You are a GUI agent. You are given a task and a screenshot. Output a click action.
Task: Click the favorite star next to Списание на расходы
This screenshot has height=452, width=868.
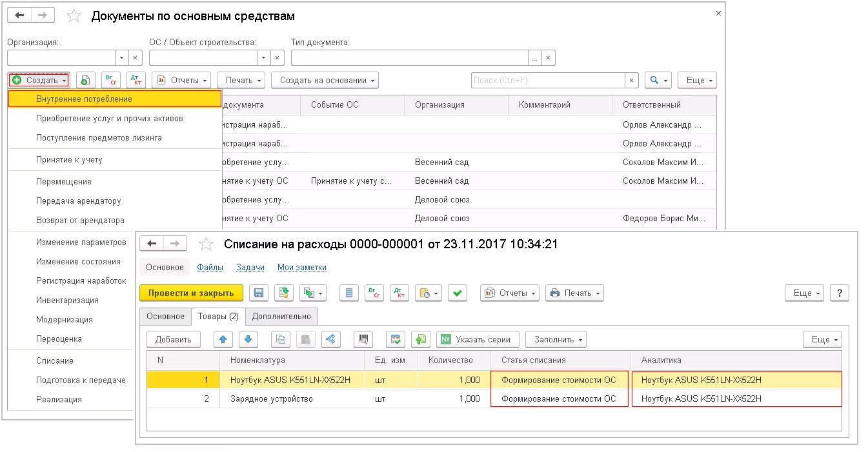206,244
